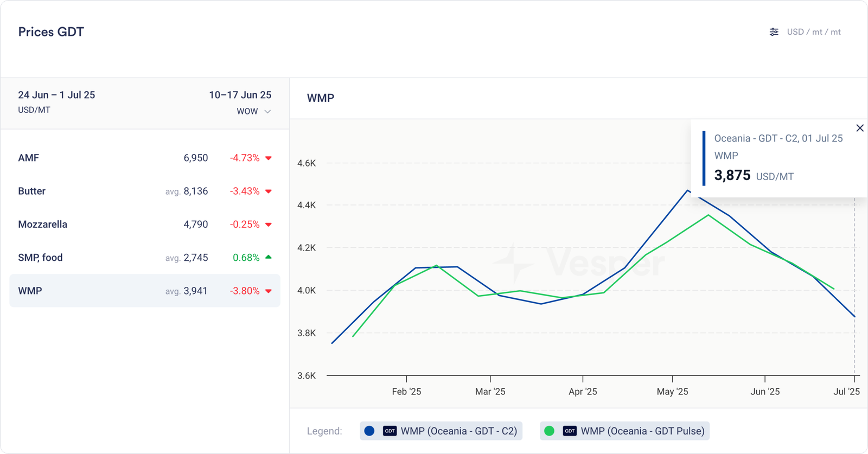Click the units filter settings icon

[774, 32]
